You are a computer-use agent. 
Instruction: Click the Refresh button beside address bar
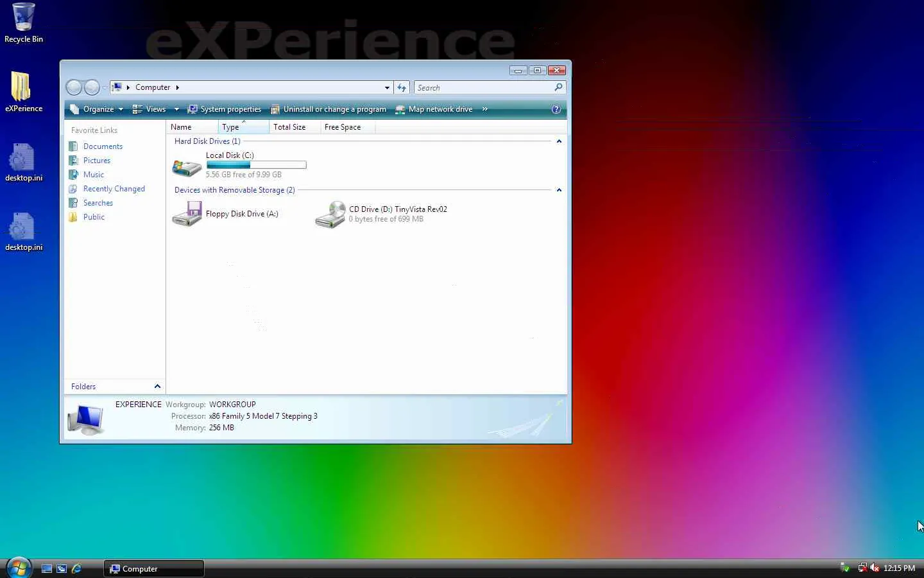coord(402,87)
